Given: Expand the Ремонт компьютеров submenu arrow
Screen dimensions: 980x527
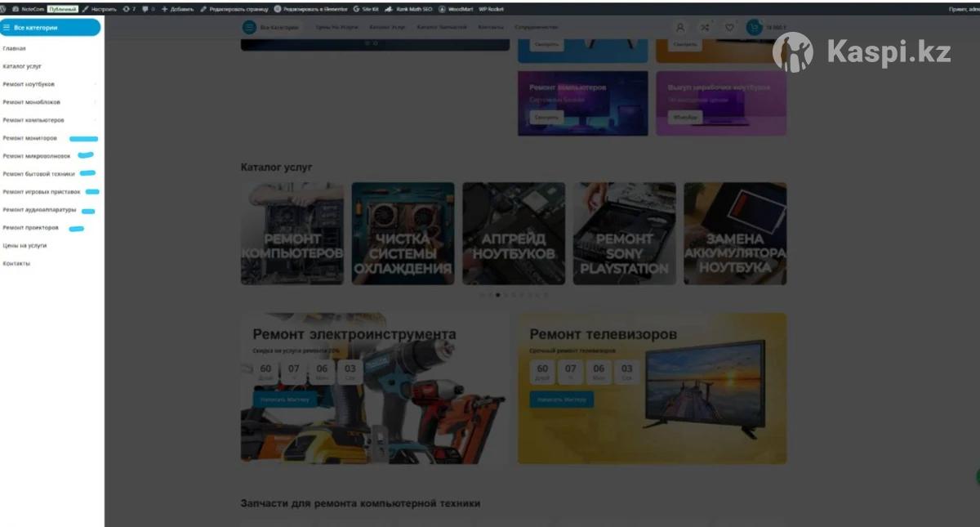Looking at the screenshot, I should click(x=96, y=120).
